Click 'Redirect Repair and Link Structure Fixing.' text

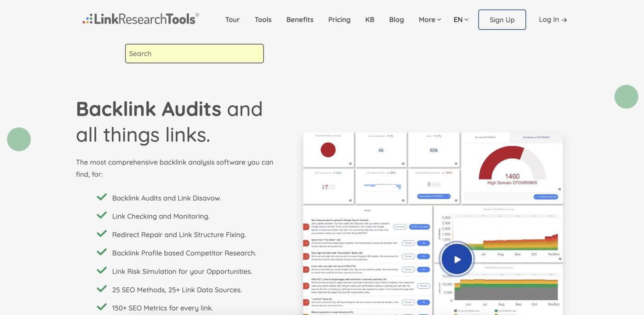(x=179, y=235)
